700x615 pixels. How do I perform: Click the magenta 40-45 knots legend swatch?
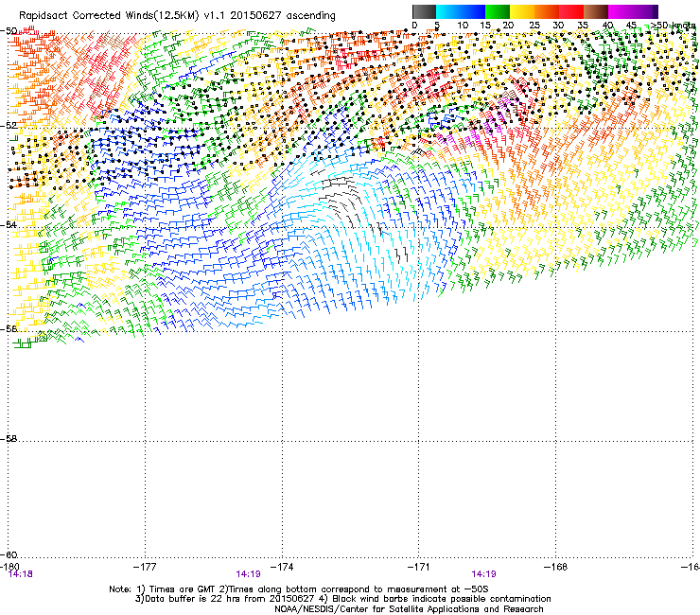pyautogui.click(x=621, y=11)
